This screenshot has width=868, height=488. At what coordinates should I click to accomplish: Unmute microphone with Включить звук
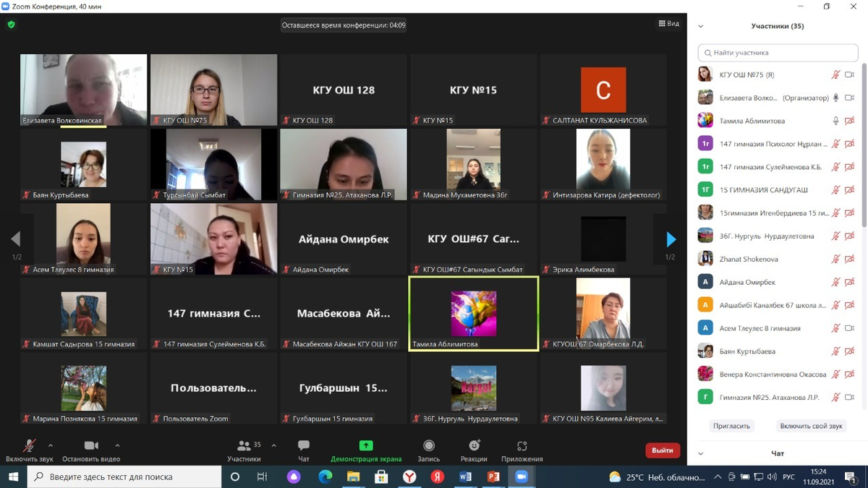click(x=29, y=446)
